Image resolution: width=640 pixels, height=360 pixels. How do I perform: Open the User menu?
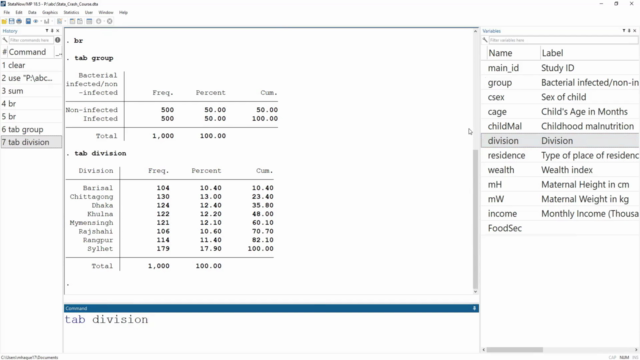pos(89,13)
